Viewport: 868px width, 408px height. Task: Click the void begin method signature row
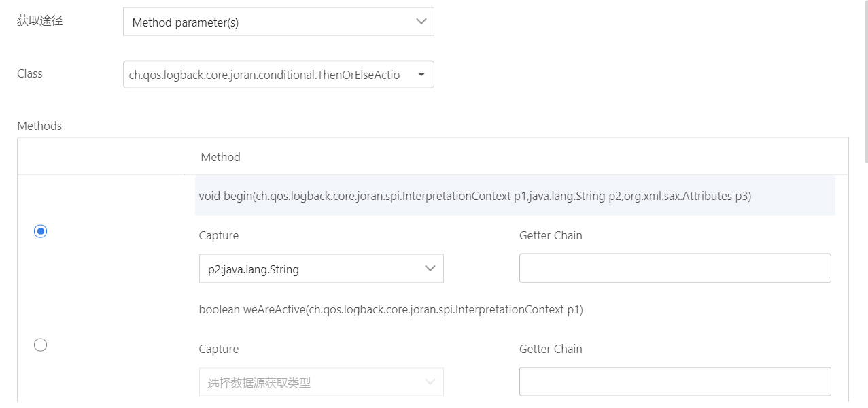pos(474,196)
